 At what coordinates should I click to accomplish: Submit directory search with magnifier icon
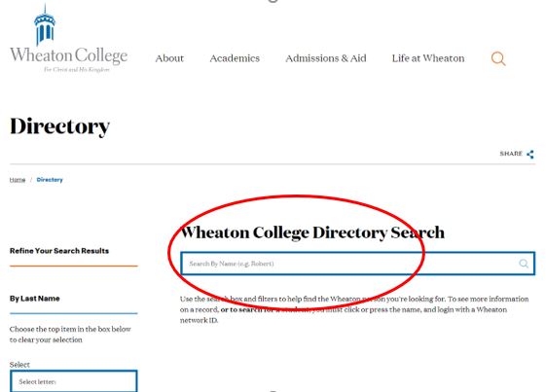[524, 264]
